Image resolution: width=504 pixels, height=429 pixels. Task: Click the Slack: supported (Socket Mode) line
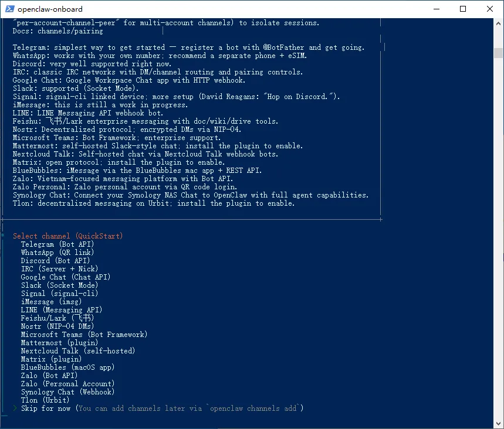(76, 88)
